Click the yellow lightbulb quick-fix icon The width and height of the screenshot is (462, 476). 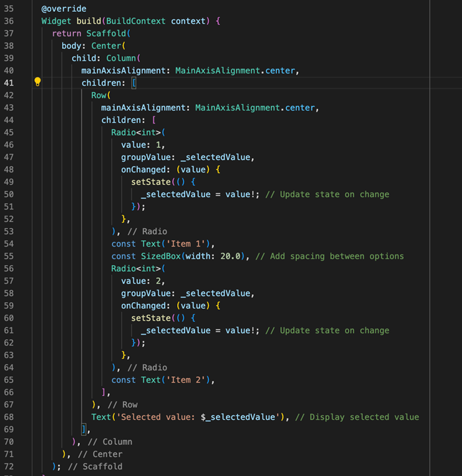tap(37, 82)
